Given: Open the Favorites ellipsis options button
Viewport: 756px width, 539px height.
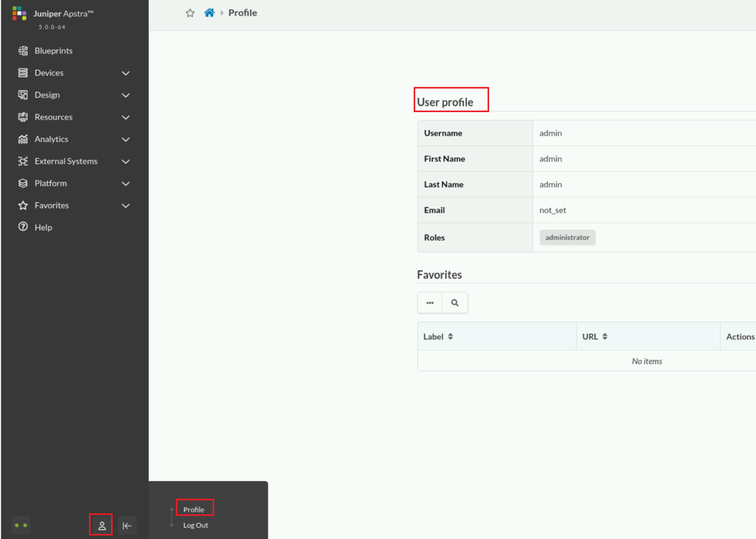Looking at the screenshot, I should point(430,303).
